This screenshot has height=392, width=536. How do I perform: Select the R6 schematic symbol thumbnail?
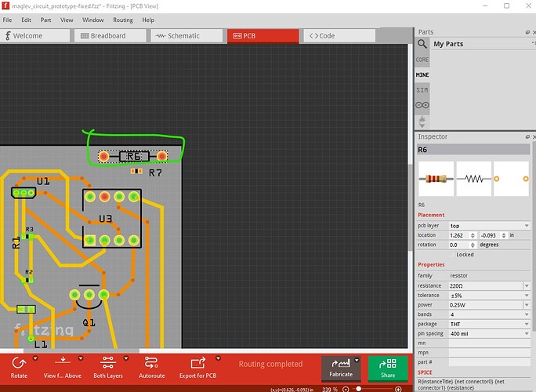click(474, 179)
